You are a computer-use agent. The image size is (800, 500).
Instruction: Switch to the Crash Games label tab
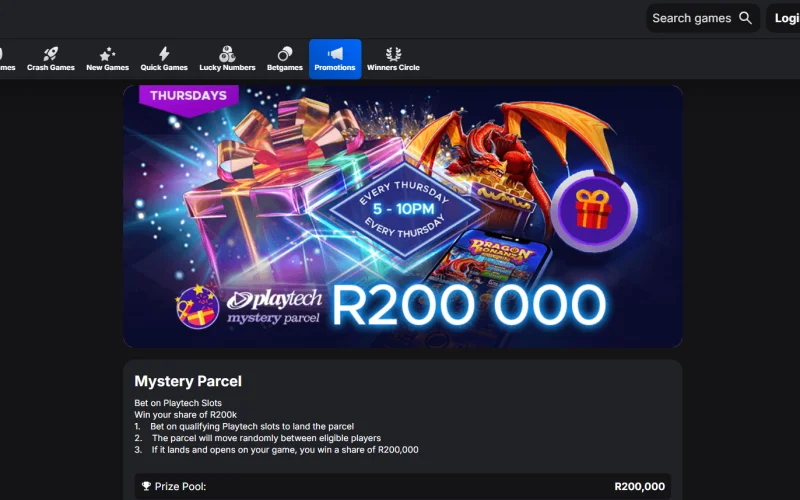pyautogui.click(x=51, y=67)
